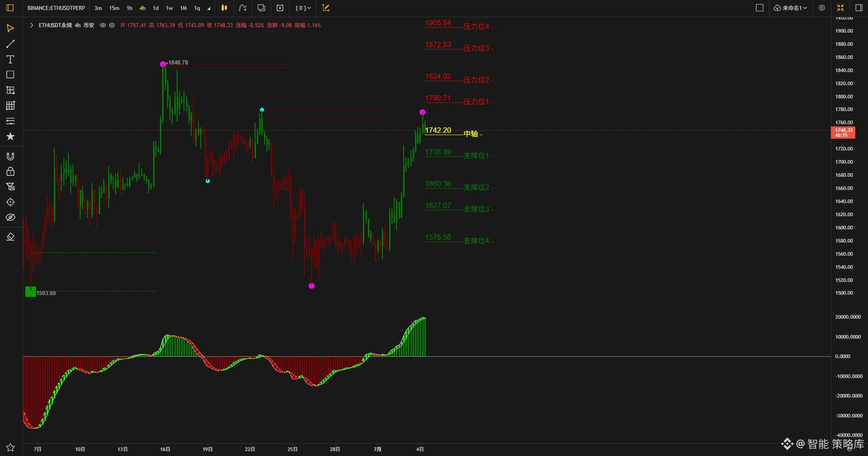Image resolution: width=868 pixels, height=456 pixels.
Task: Select the measure range tool
Action: 10,90
